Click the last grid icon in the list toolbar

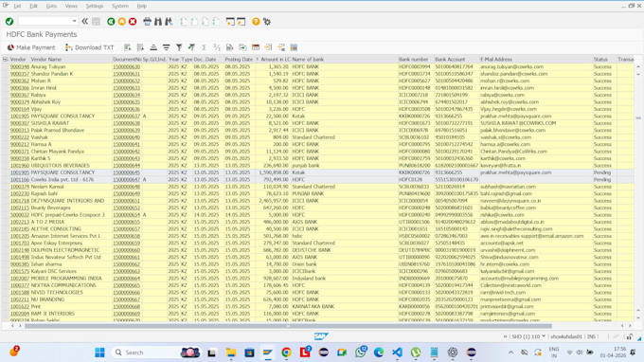point(294,47)
